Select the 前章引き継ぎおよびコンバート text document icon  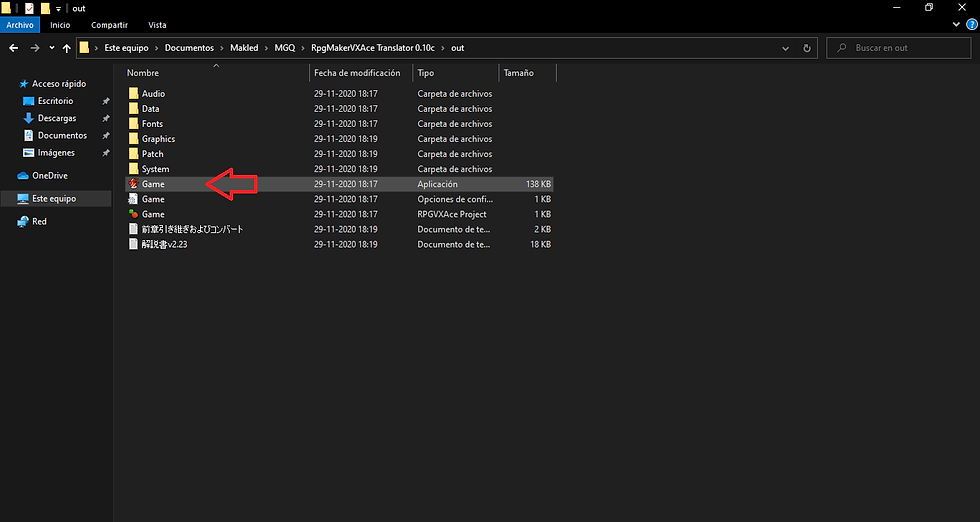133,229
